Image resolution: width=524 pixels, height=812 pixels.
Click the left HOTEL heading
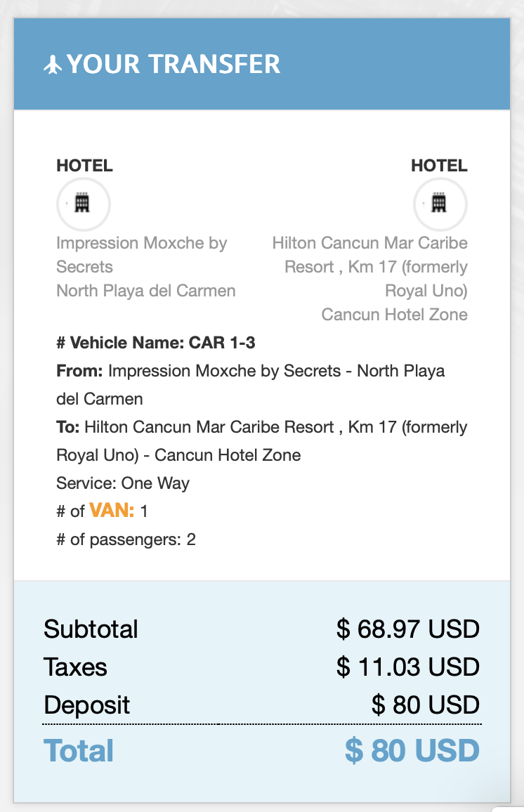84,166
